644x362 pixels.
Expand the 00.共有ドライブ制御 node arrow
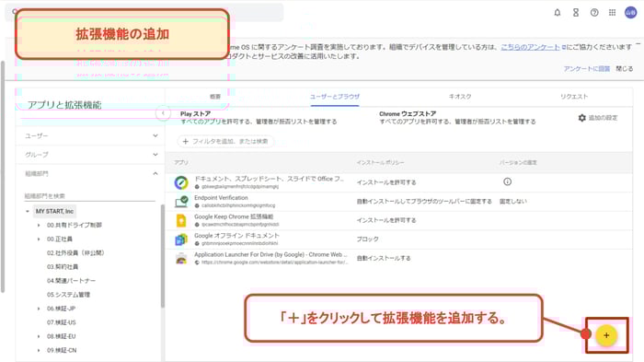39,226
